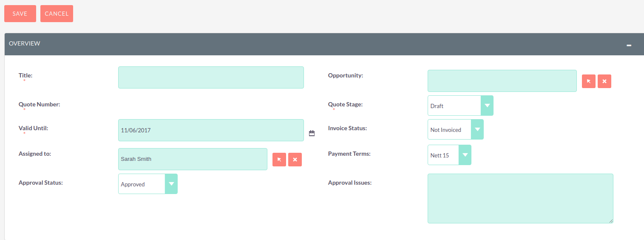Click inside the Approval Issues text area
This screenshot has width=644, height=240.
tap(520, 198)
